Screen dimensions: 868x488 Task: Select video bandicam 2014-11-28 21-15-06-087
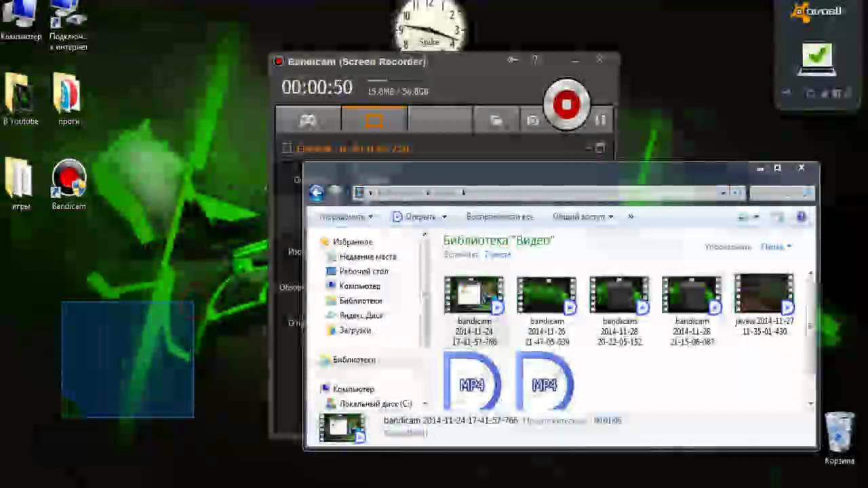[692, 310]
